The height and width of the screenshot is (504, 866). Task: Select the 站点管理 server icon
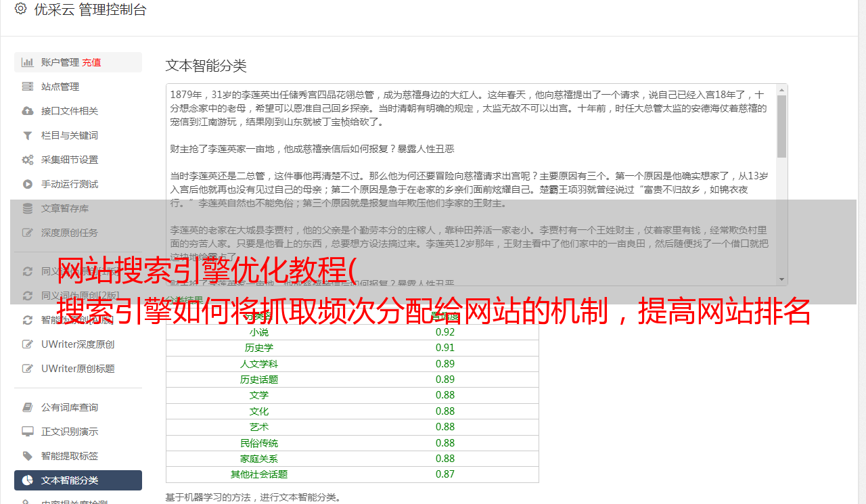(x=28, y=87)
